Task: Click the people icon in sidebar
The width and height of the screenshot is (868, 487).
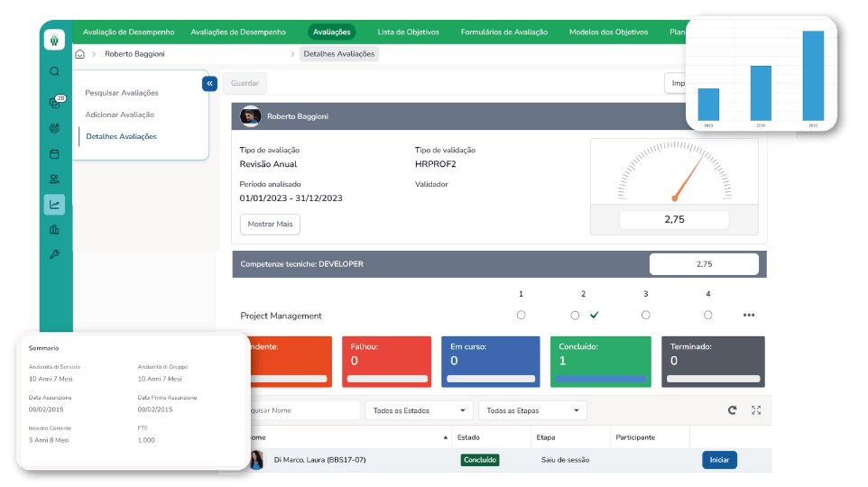Action: pyautogui.click(x=54, y=179)
